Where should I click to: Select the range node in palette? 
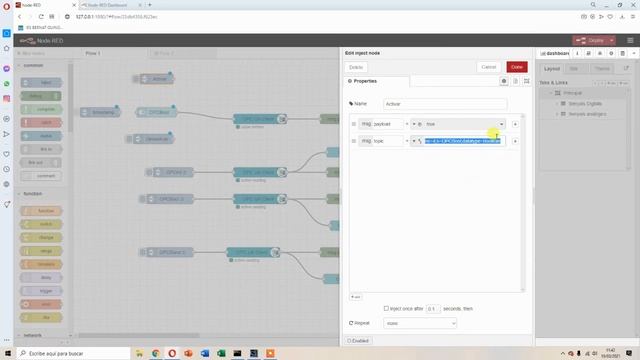41,251
